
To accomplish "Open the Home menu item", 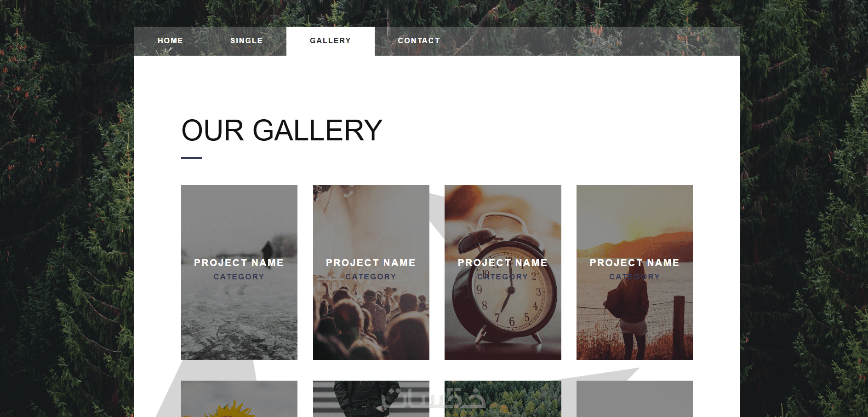I will click(x=170, y=41).
